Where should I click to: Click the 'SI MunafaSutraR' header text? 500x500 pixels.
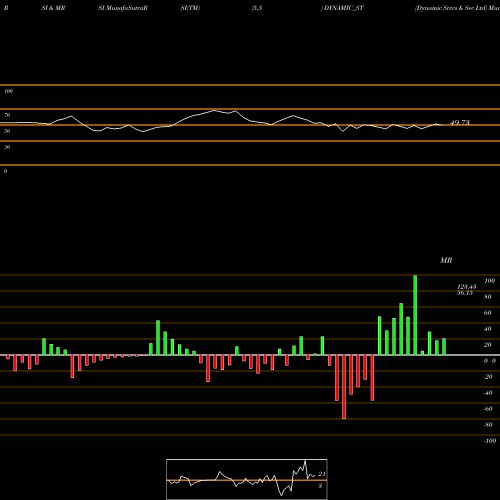[123, 8]
